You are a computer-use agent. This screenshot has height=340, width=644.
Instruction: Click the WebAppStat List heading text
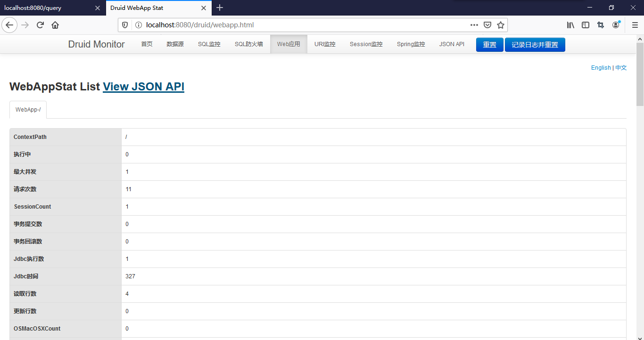tap(55, 87)
